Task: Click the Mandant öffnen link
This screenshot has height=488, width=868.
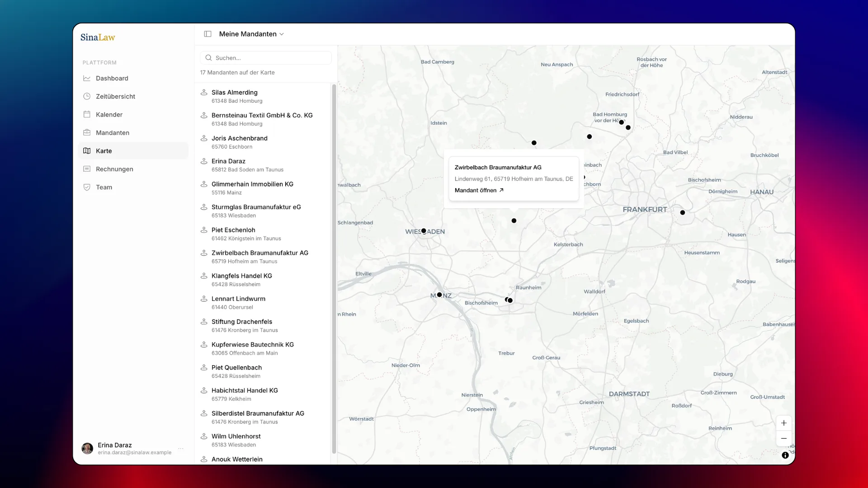Action: point(479,190)
